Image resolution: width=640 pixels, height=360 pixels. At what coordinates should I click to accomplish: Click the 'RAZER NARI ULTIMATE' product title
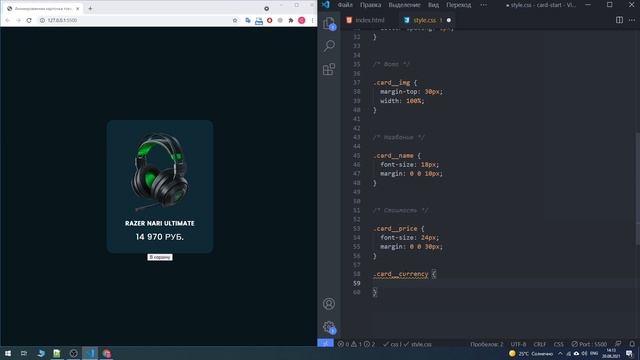tap(160, 223)
